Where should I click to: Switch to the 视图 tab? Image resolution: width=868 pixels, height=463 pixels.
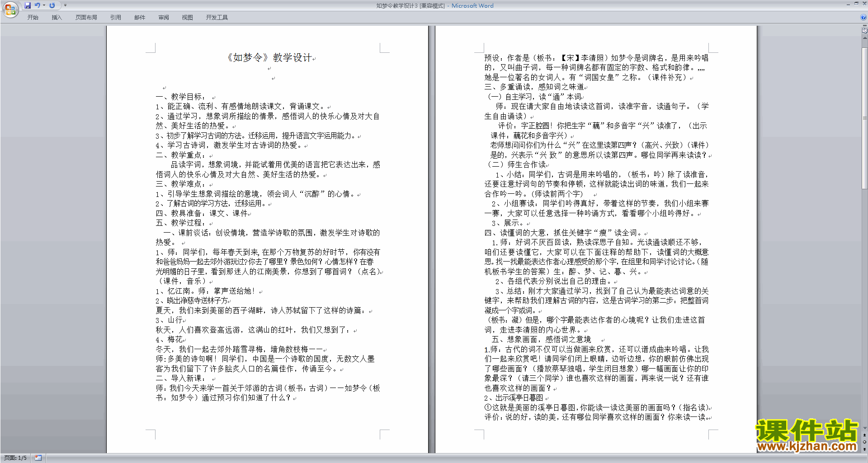187,18
